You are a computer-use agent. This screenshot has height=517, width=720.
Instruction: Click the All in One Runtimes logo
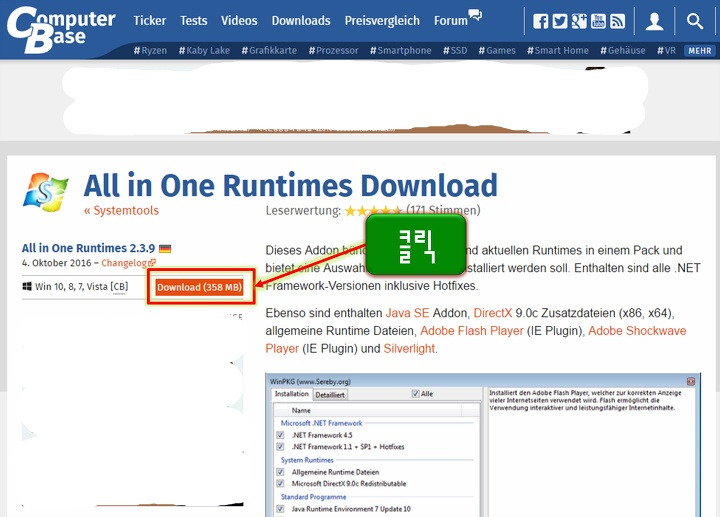(45, 192)
